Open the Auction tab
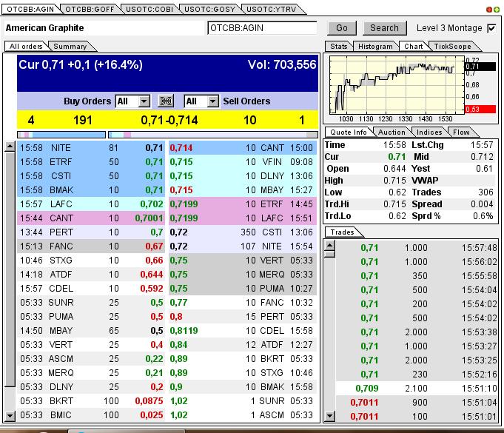Screen dimensions: 504x433 click(392, 132)
